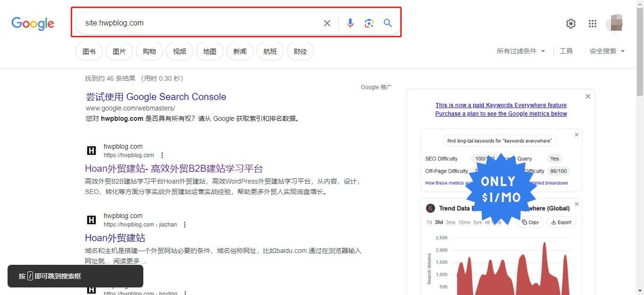Expand the 所有过滤条件 dropdown
The width and height of the screenshot is (644, 295).
point(521,51)
